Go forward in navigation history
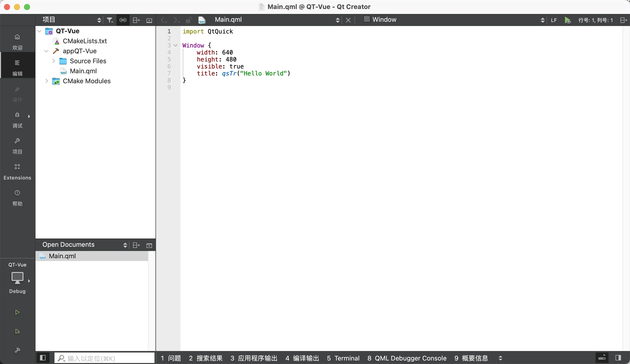 coord(176,20)
